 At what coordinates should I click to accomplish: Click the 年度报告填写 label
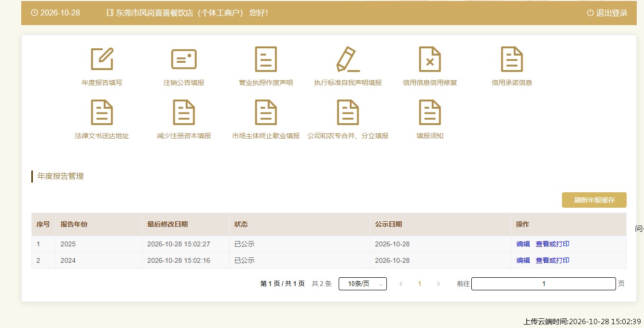(x=102, y=83)
